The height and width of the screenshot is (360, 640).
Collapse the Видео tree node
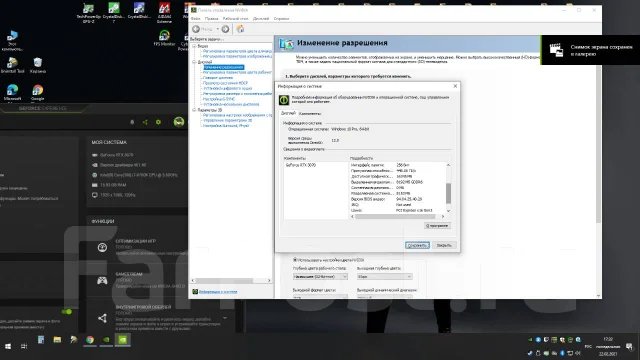click(194, 46)
